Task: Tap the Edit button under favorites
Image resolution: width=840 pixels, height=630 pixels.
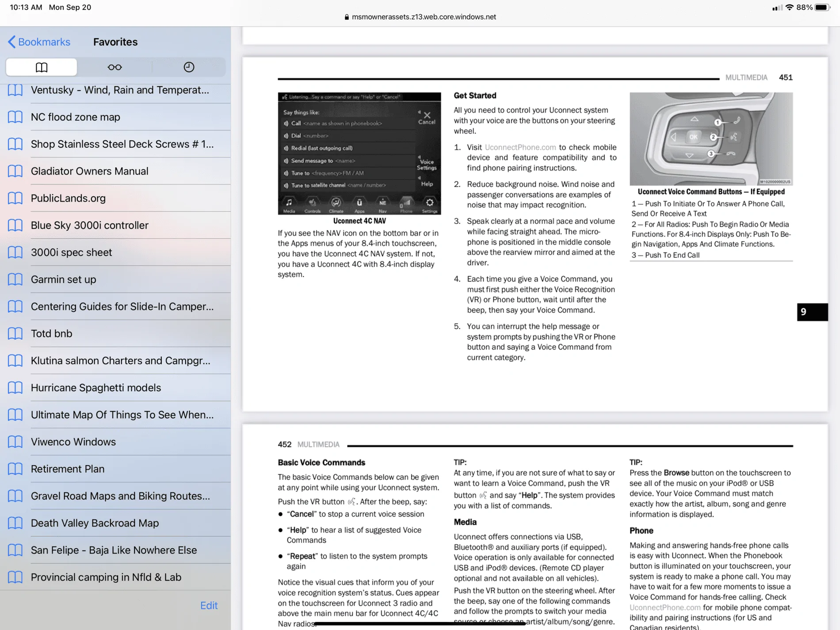Action: pyautogui.click(x=209, y=605)
